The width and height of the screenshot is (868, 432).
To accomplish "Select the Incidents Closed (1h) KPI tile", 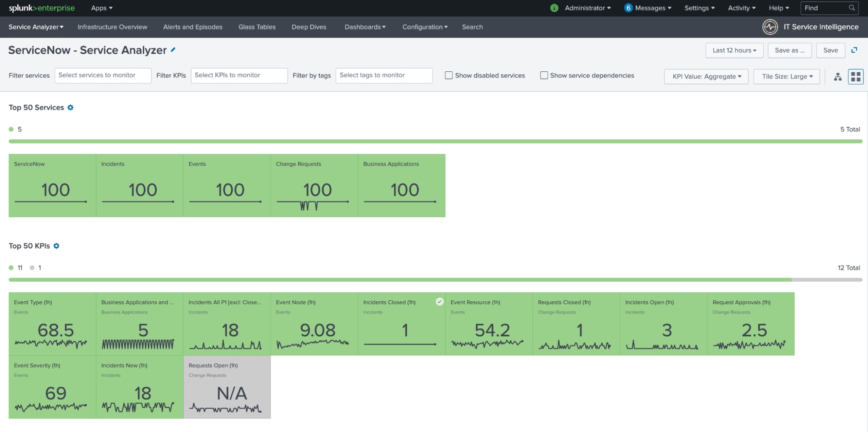I will click(x=402, y=324).
